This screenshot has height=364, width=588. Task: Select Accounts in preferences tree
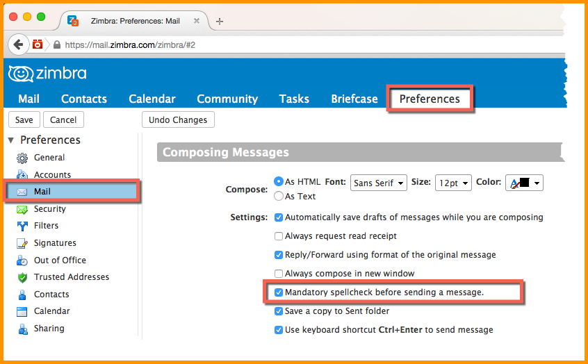point(52,175)
